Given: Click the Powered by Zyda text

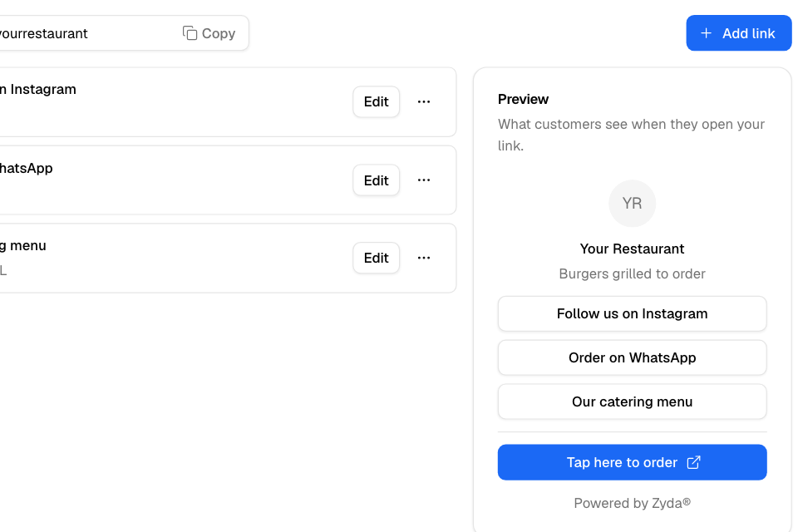Looking at the screenshot, I should [x=632, y=503].
